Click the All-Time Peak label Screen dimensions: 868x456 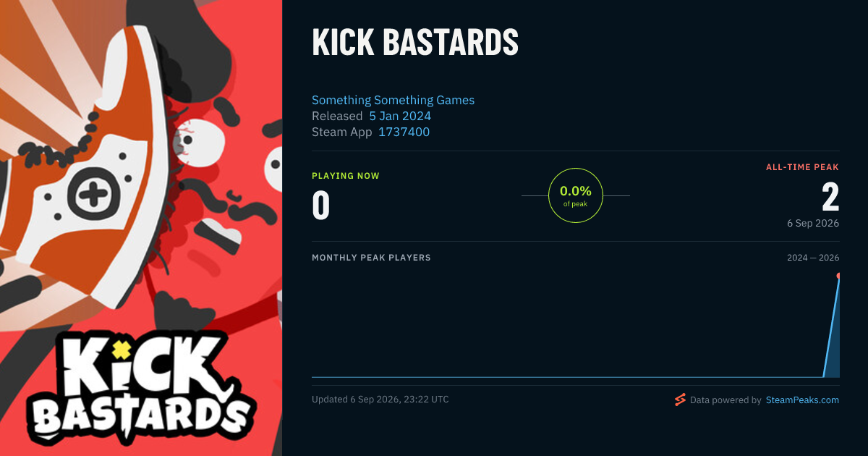click(802, 167)
